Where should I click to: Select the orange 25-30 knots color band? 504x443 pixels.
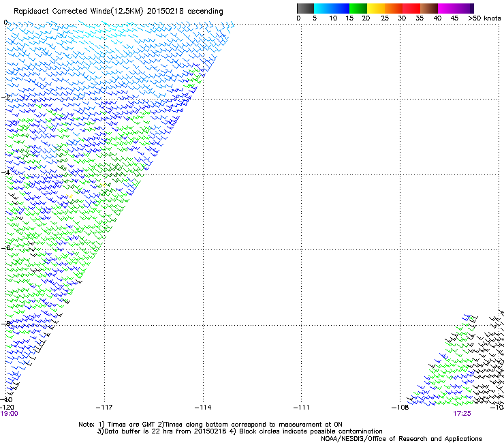[394, 8]
